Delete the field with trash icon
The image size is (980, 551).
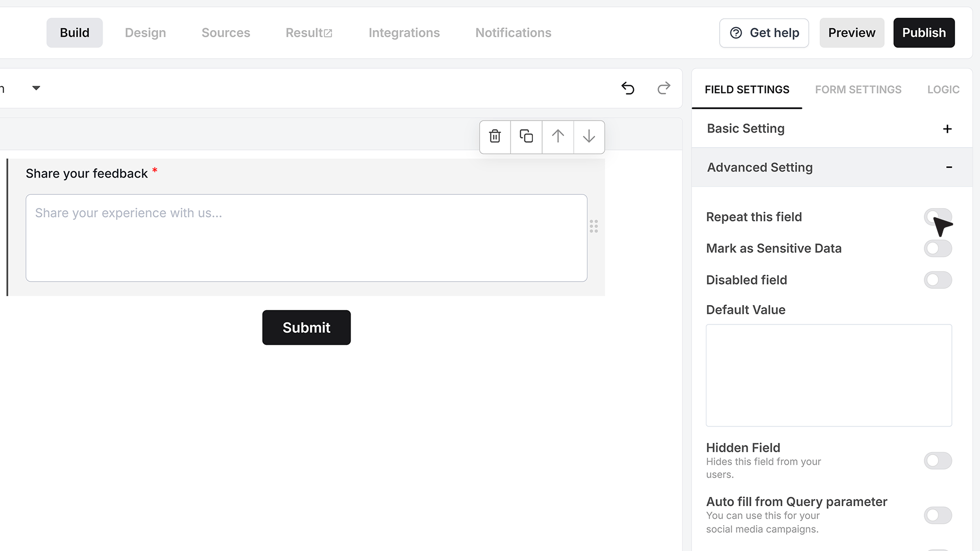pyautogui.click(x=495, y=136)
